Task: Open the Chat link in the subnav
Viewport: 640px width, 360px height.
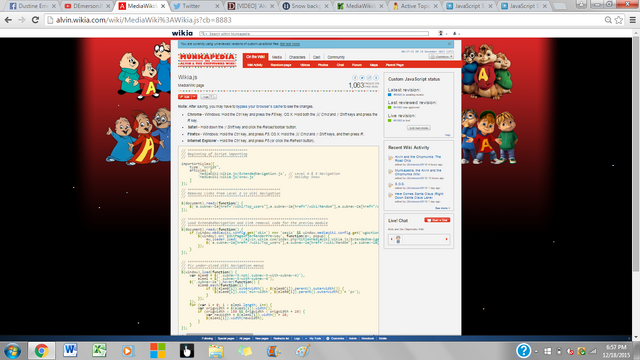Action: pyautogui.click(x=340, y=65)
